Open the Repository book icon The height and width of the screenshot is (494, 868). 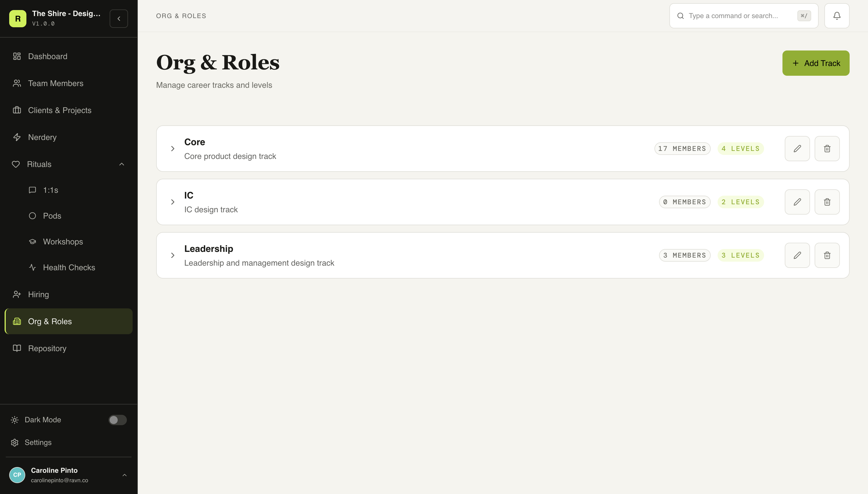click(17, 348)
